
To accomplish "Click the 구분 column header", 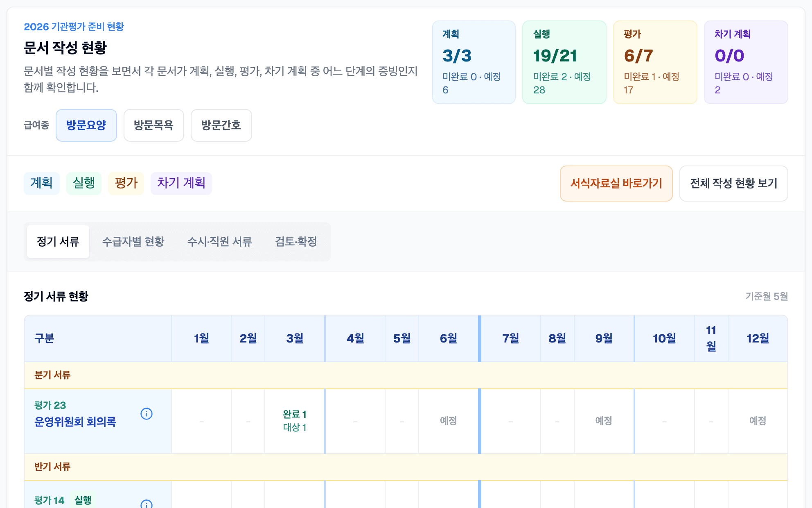I will tap(98, 339).
